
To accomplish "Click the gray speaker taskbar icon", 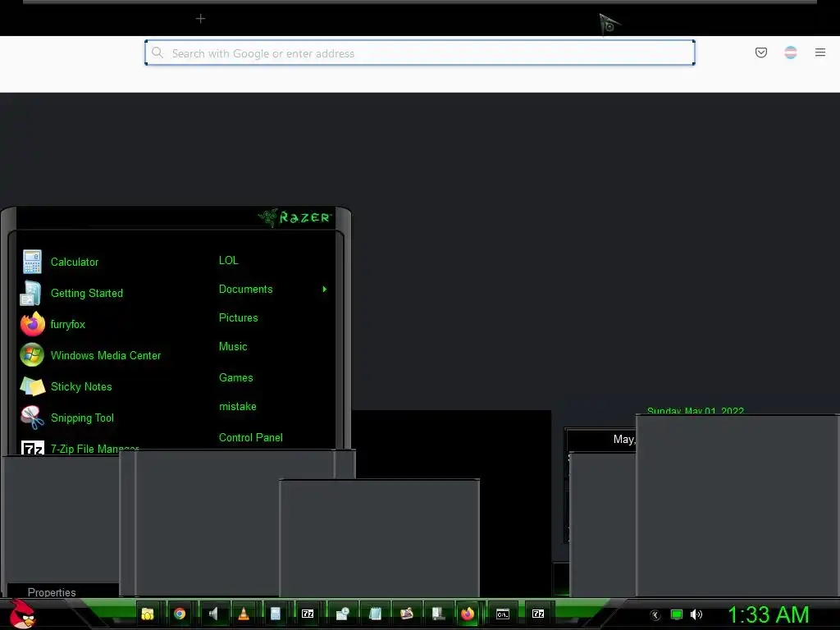I will click(x=213, y=614).
